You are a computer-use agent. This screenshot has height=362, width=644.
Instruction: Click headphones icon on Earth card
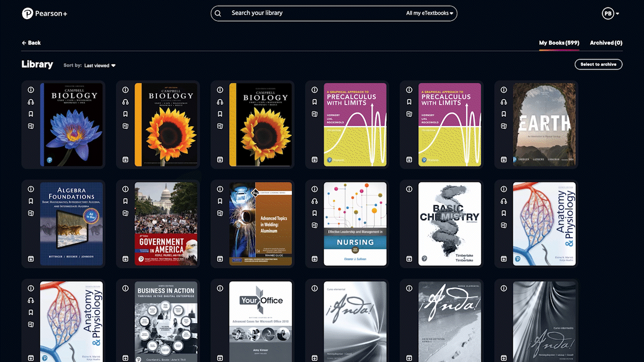click(504, 102)
